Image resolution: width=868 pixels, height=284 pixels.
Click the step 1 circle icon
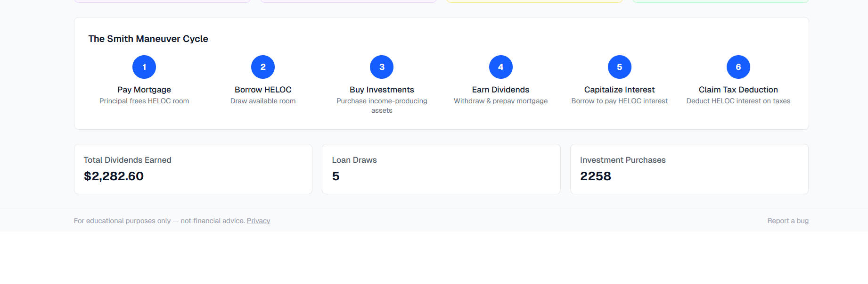[x=144, y=67]
